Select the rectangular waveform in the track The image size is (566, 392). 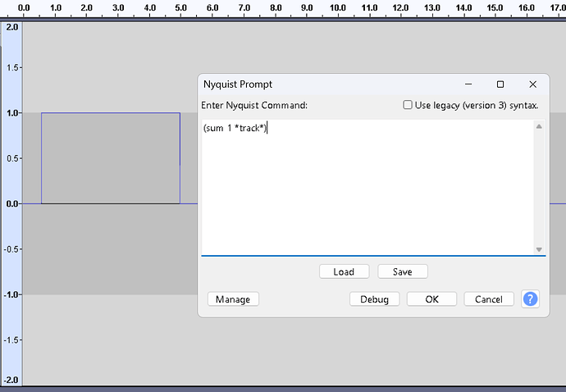(x=110, y=157)
